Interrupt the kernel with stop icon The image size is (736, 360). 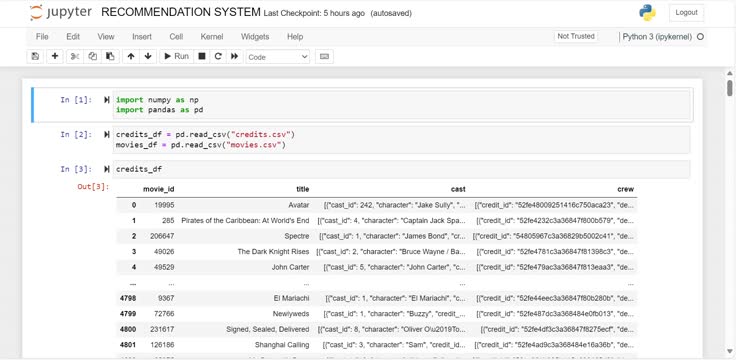(x=202, y=56)
